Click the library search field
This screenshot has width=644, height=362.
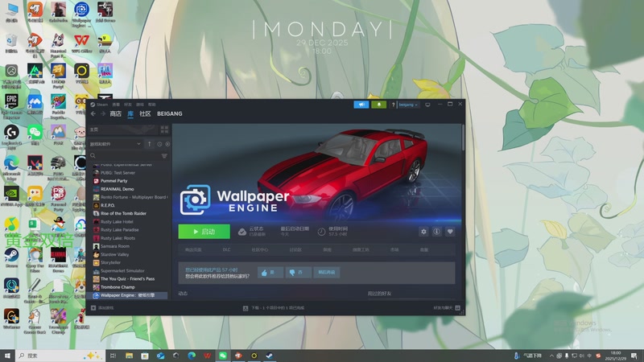pyautogui.click(x=124, y=156)
